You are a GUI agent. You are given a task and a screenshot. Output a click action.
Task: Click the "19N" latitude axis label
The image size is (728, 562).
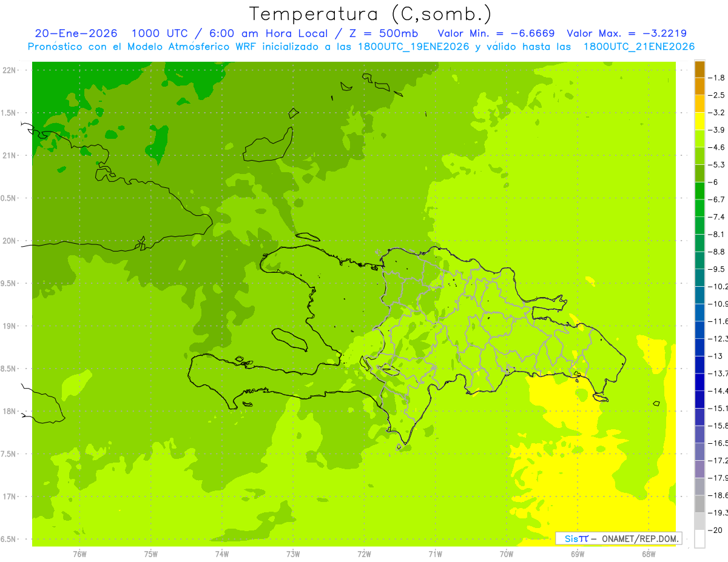(x=10, y=326)
